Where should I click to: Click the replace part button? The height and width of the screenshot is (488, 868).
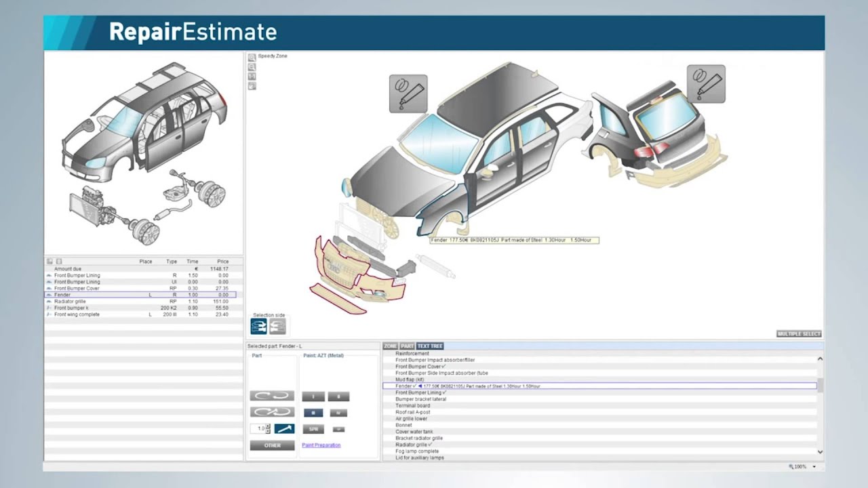click(x=272, y=396)
